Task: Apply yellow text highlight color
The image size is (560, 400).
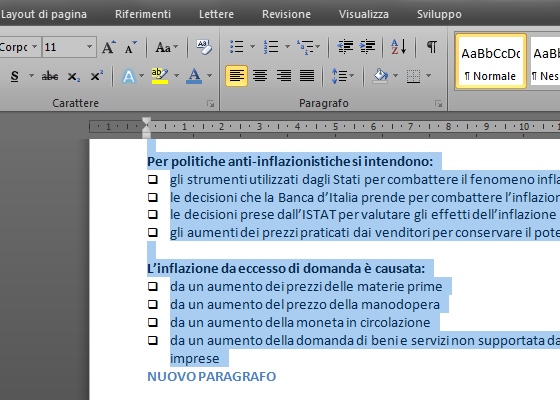Action: (160, 76)
